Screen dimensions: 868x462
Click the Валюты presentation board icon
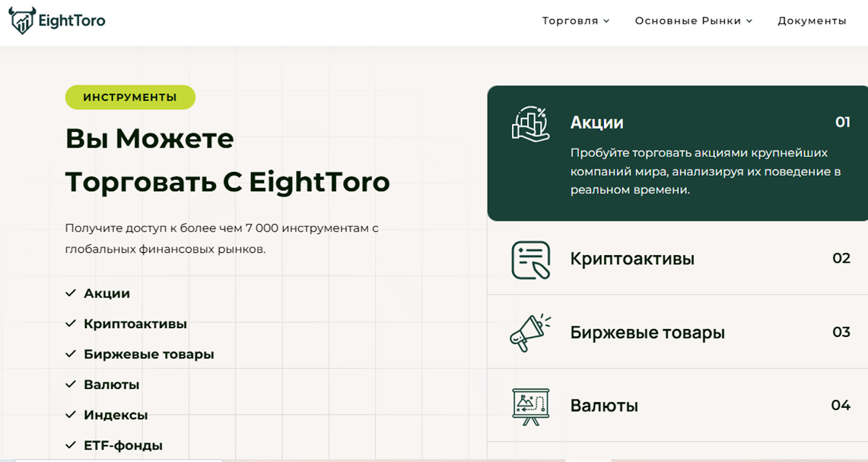tap(530, 406)
